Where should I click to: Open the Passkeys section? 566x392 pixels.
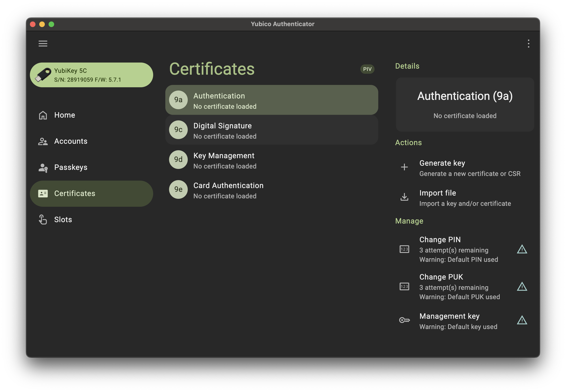coord(91,168)
